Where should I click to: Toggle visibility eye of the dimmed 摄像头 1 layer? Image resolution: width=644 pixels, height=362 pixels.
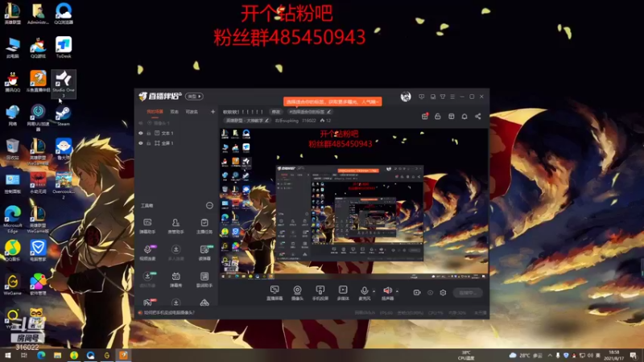(x=140, y=123)
